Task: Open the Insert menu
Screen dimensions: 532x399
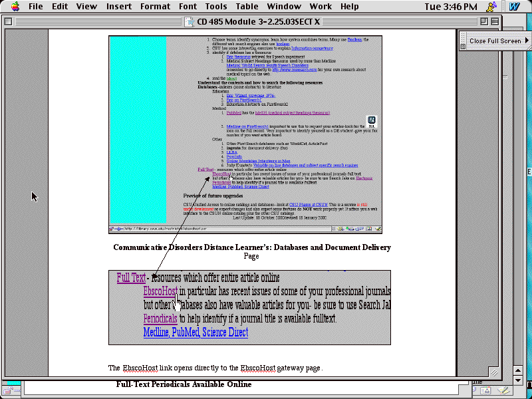Action: [119, 7]
